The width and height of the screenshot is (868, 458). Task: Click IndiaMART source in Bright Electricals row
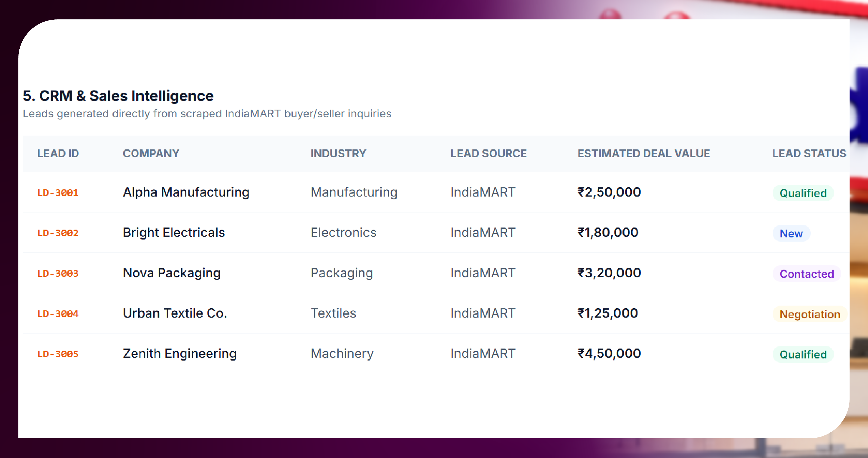pyautogui.click(x=483, y=233)
